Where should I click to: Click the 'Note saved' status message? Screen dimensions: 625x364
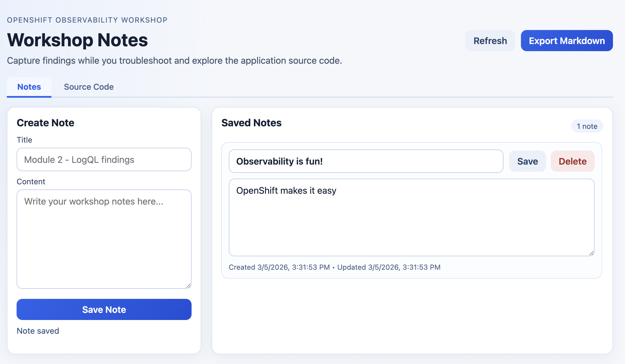pyautogui.click(x=38, y=331)
